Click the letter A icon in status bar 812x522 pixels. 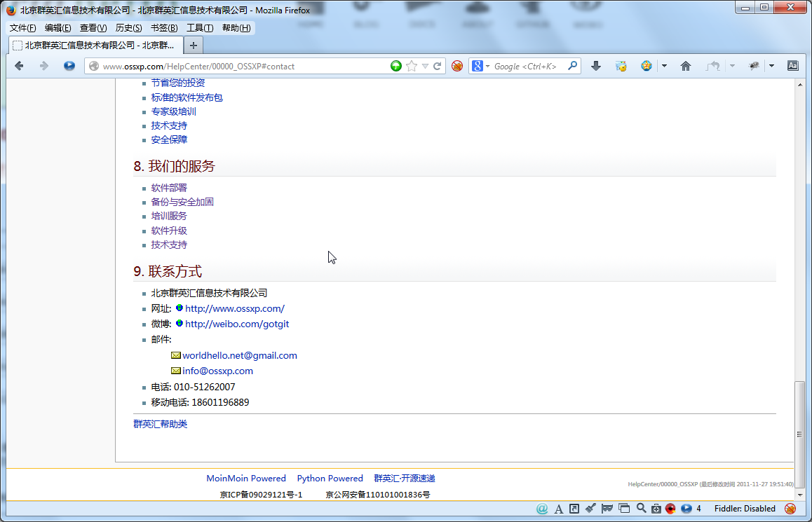click(558, 509)
